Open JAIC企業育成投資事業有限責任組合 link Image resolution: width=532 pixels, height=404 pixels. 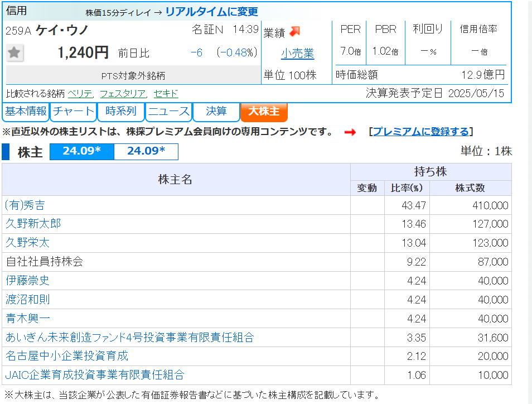(x=95, y=375)
